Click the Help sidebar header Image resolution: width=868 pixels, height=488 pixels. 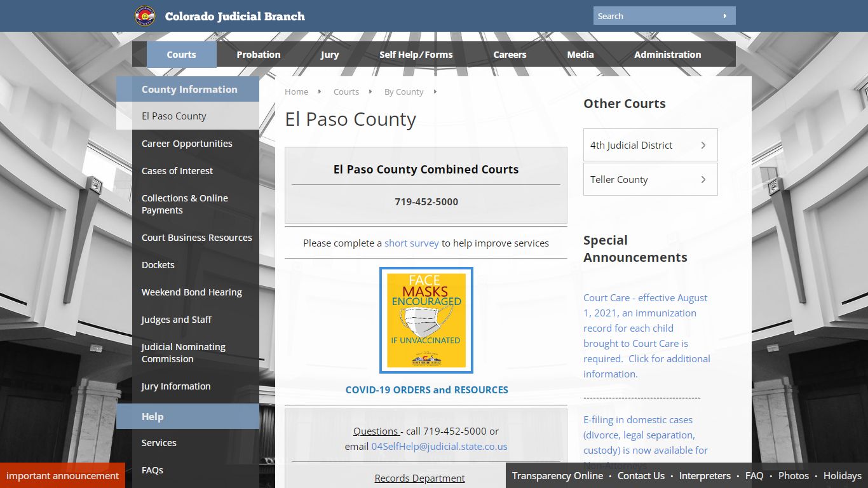[187, 416]
